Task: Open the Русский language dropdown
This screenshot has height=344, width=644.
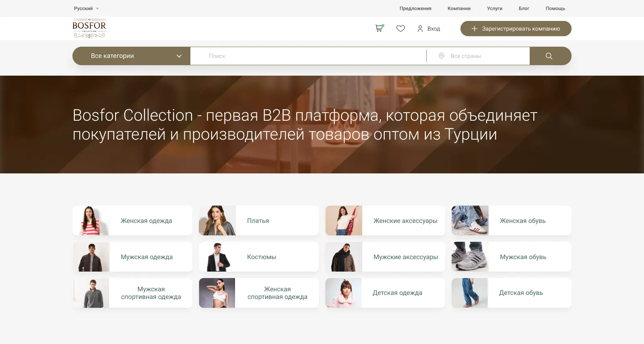Action: tap(86, 8)
